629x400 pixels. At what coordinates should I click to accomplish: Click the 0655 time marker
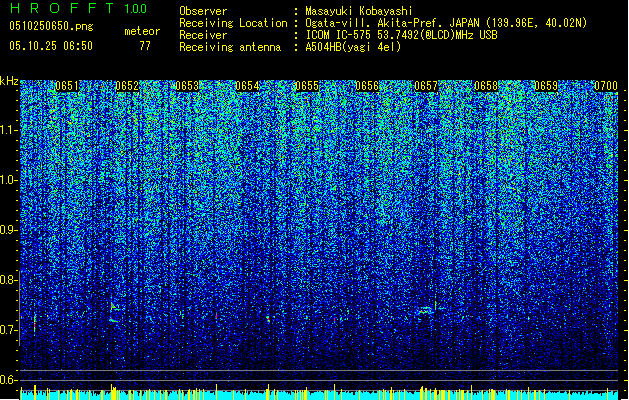click(x=307, y=86)
